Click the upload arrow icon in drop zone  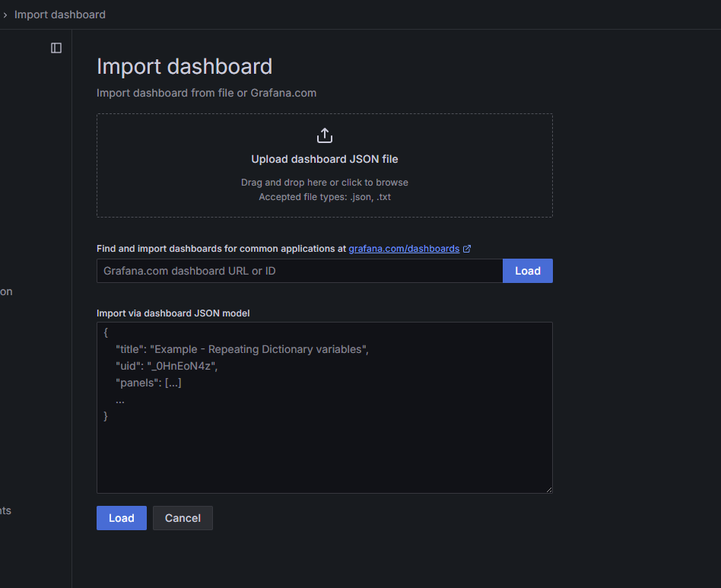[x=325, y=135]
